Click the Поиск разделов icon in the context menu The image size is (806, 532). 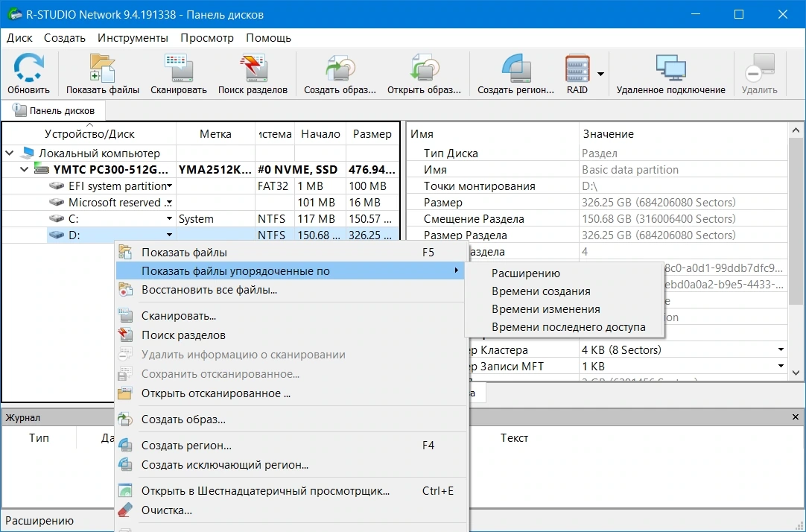(x=125, y=335)
